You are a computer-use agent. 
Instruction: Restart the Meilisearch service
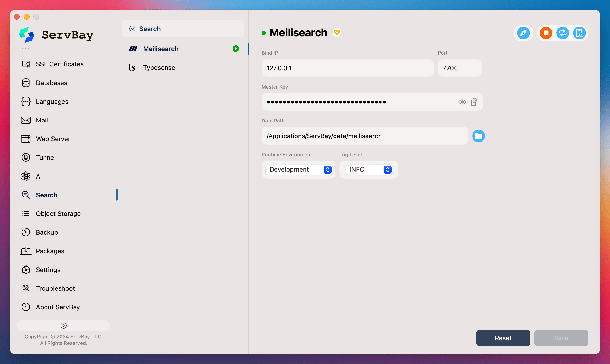pos(563,33)
